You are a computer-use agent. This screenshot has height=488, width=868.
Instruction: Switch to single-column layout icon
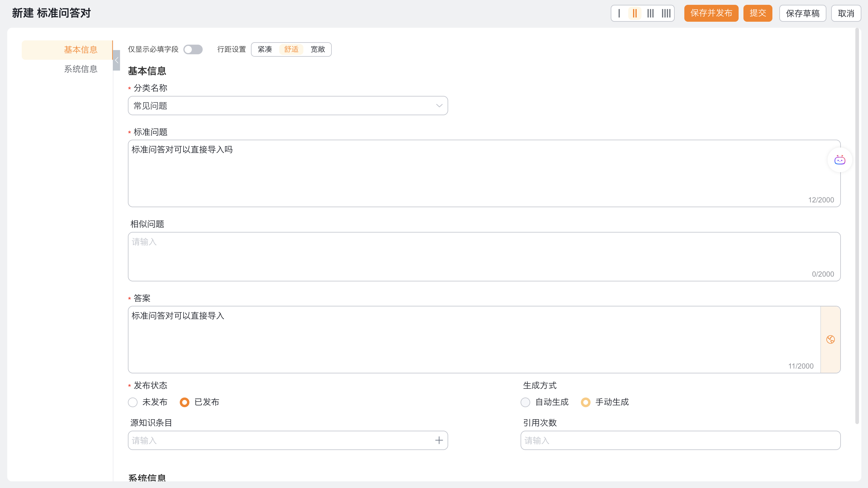619,14
